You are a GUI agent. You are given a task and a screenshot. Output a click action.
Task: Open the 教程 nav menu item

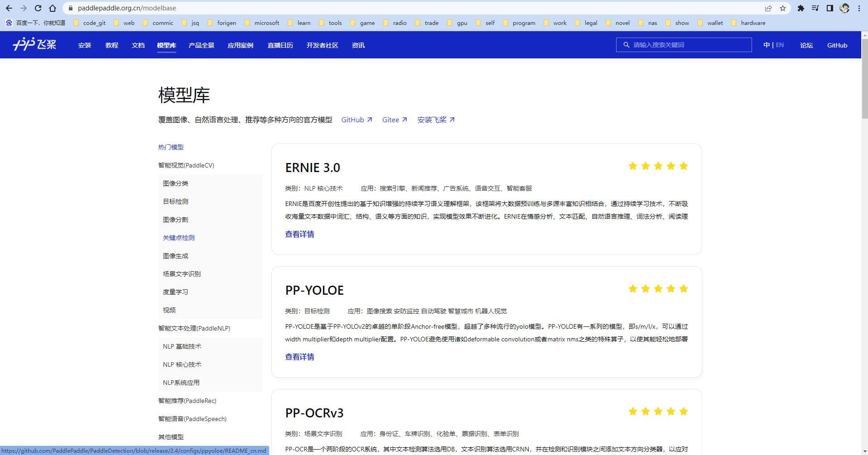tap(111, 45)
